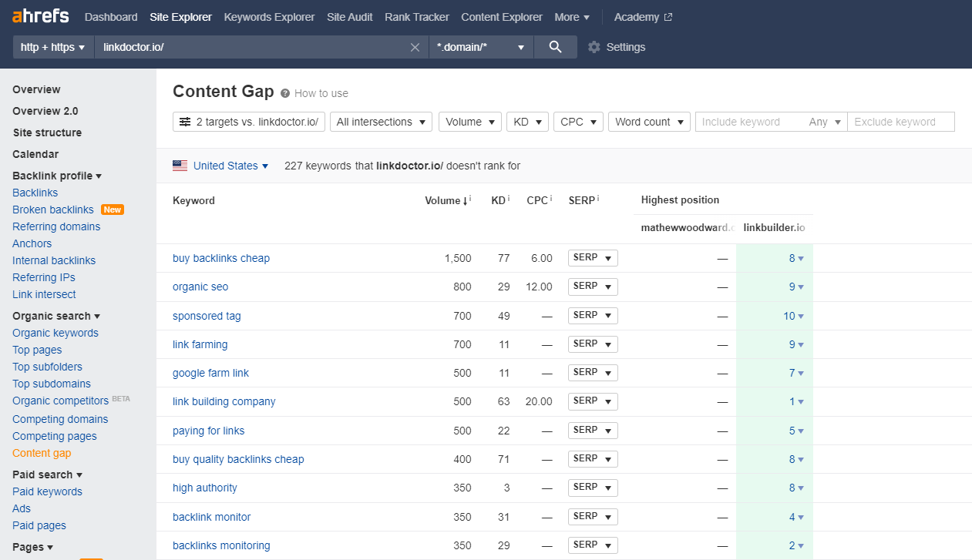Switch to Keywords Explorer
Image resolution: width=972 pixels, height=560 pixels.
[269, 17]
